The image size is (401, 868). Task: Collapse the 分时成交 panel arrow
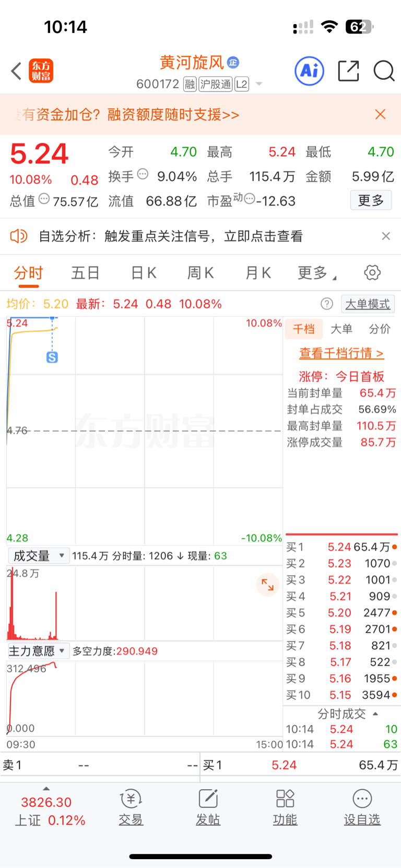coord(375,714)
